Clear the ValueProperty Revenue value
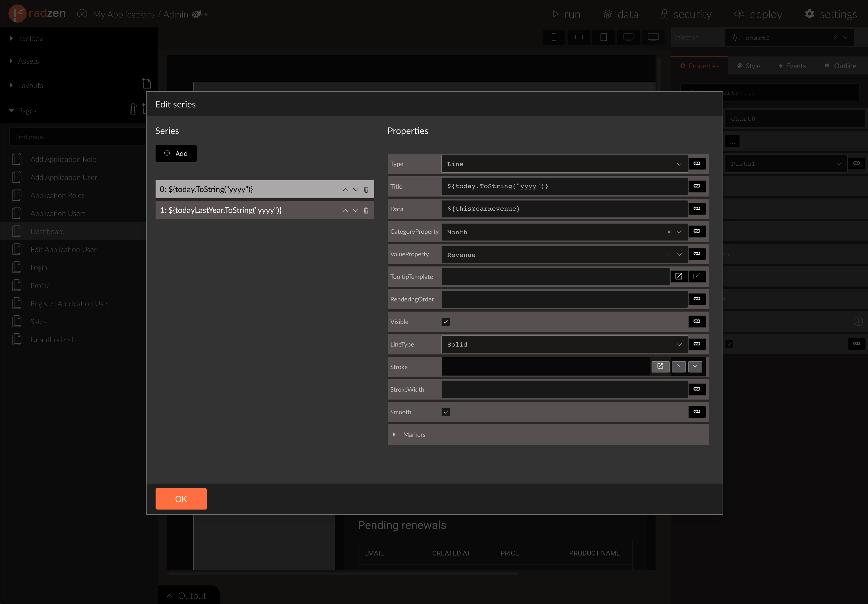The height and width of the screenshot is (604, 868). coord(669,255)
